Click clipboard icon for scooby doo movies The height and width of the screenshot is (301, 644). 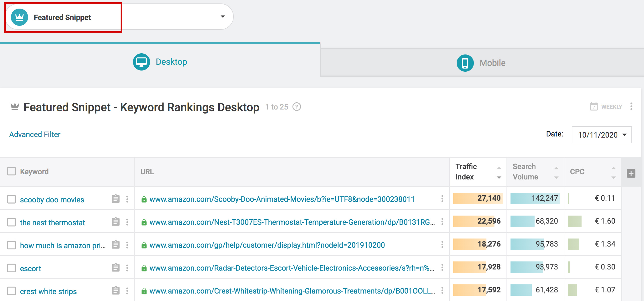(x=116, y=199)
